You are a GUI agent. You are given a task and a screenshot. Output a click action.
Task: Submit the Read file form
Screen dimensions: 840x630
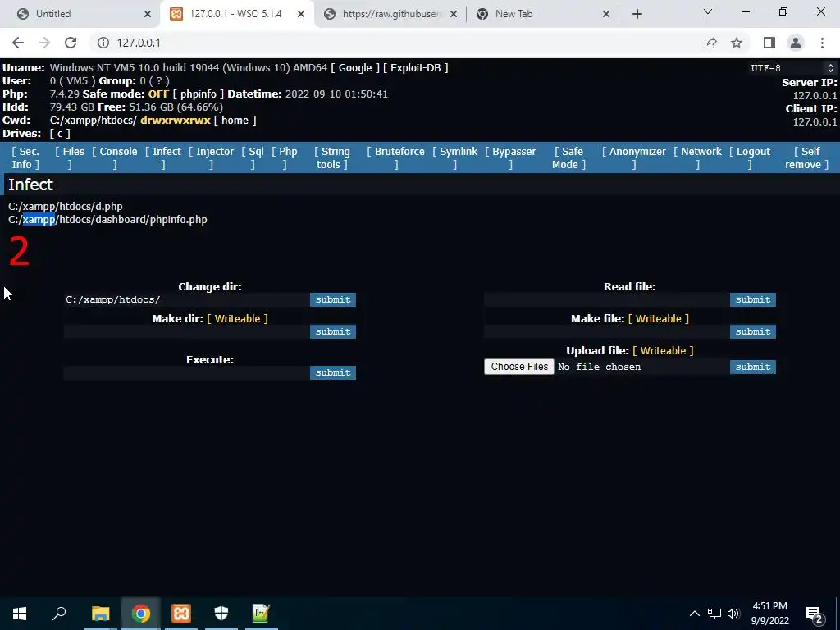pos(753,300)
